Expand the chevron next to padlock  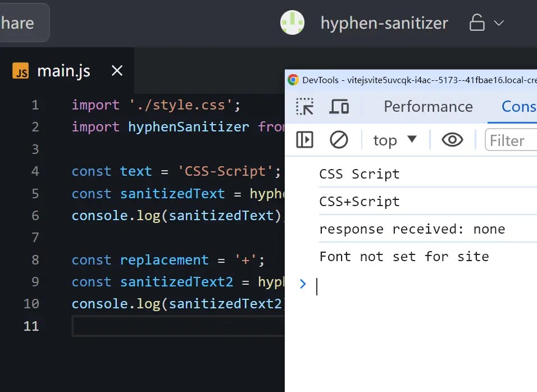pyautogui.click(x=499, y=23)
